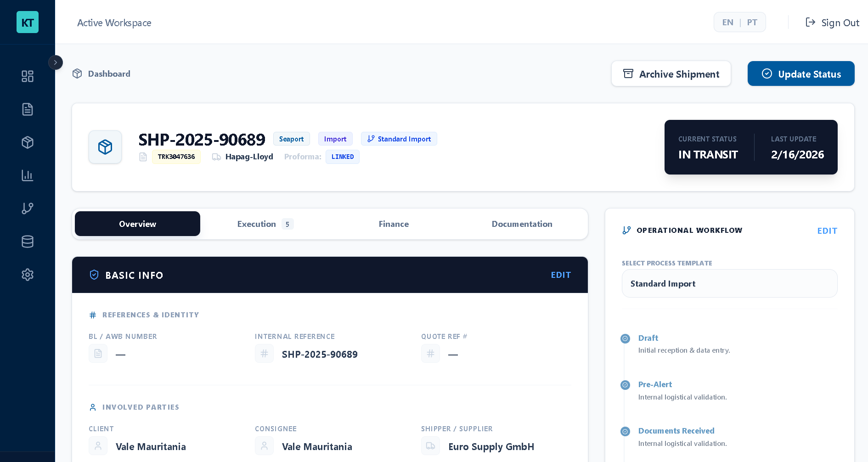
Task: Click the KT logo
Action: pos(28,22)
